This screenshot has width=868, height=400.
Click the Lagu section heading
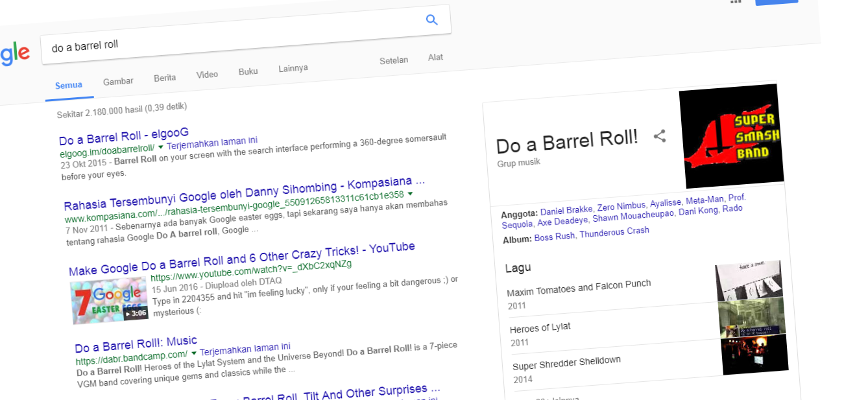pos(518,267)
